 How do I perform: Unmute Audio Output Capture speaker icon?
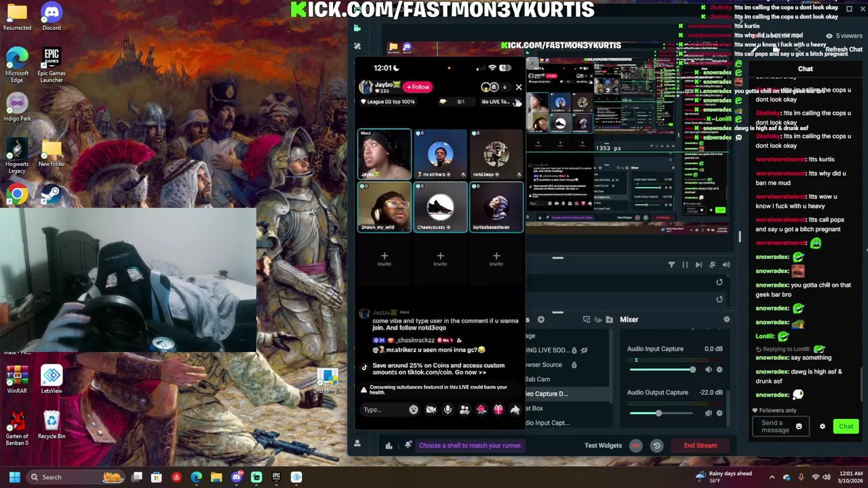(x=709, y=413)
